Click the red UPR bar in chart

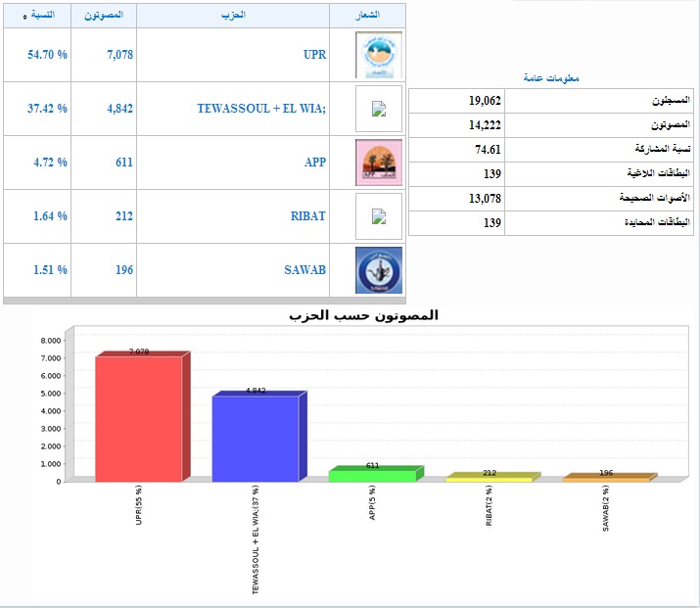click(138, 419)
